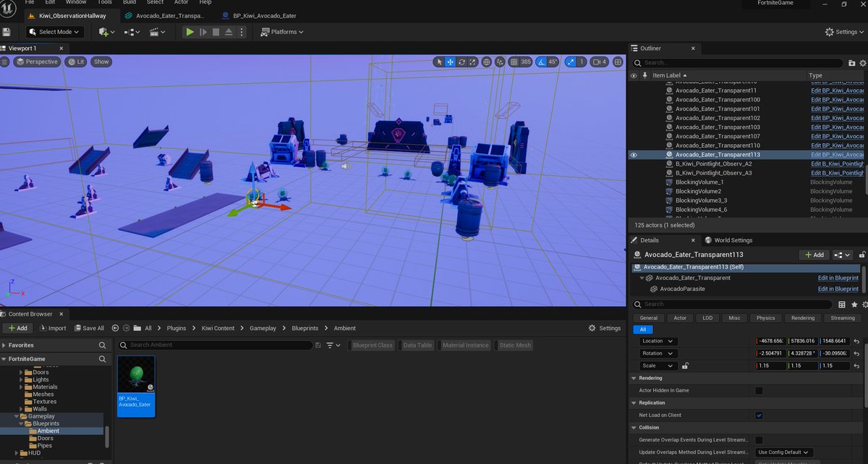Open grid snap value 385 dropdown
Image resolution: width=868 pixels, height=464 pixels.
(x=527, y=62)
